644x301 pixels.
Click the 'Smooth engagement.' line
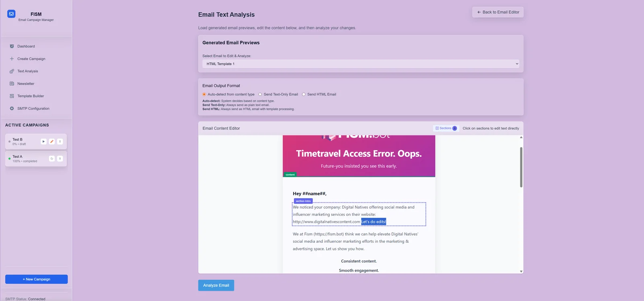(x=359, y=270)
